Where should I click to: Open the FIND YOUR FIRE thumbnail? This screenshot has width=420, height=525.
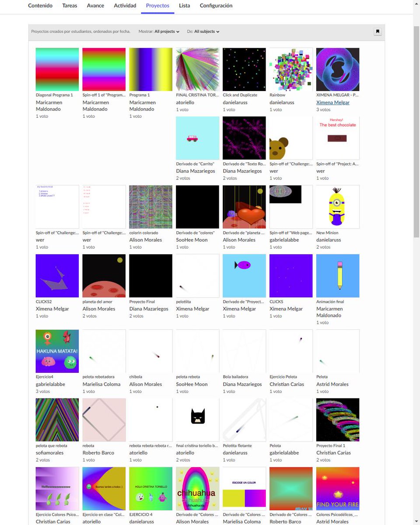pos(338,489)
